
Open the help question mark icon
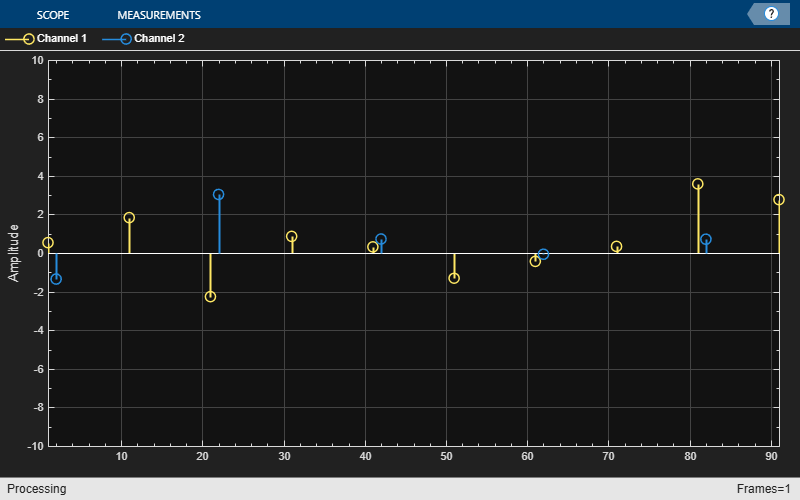tap(771, 14)
